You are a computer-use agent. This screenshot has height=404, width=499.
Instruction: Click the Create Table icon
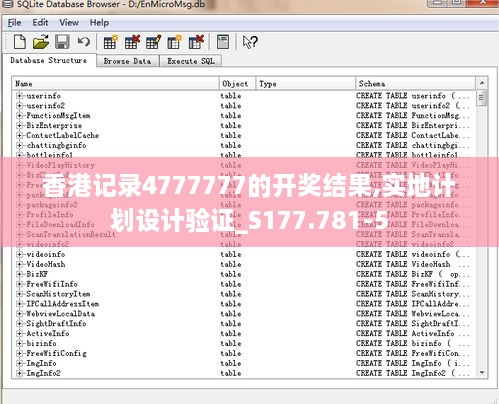pos(110,42)
